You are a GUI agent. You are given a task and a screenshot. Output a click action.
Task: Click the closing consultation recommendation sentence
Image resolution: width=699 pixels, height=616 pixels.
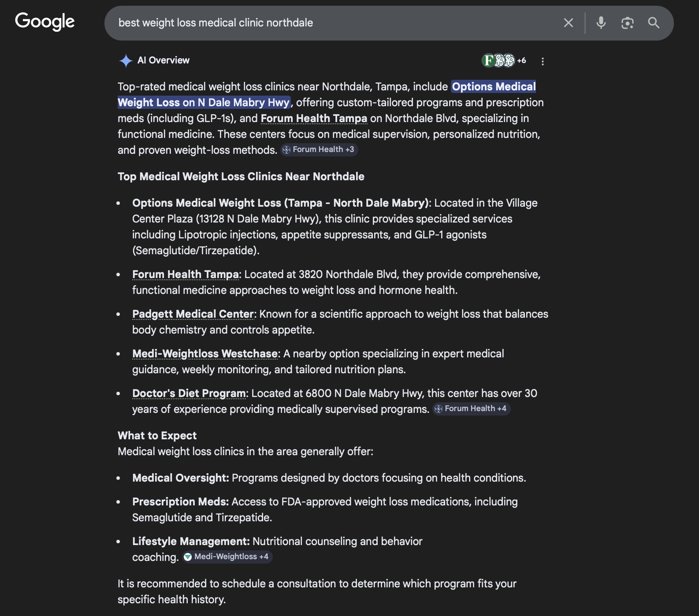pyautogui.click(x=317, y=592)
